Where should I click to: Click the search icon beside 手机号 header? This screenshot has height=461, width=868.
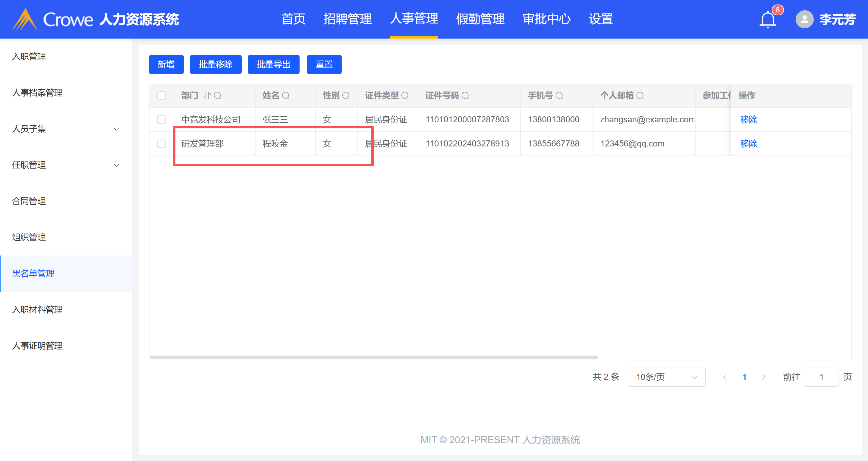(x=559, y=96)
